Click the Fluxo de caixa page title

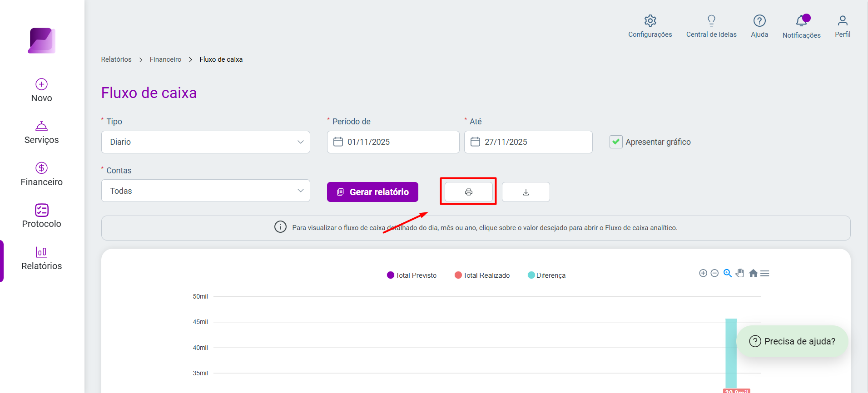click(149, 93)
